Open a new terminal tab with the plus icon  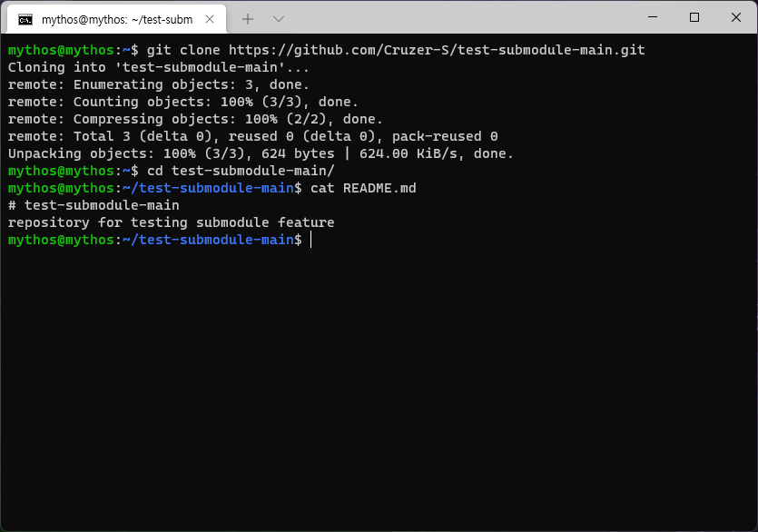click(x=248, y=17)
